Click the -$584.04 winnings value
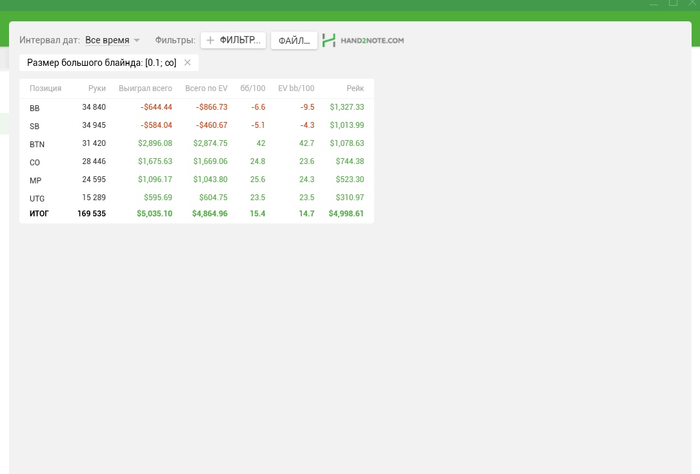Screen dimensions: 700x474 (x=156, y=125)
